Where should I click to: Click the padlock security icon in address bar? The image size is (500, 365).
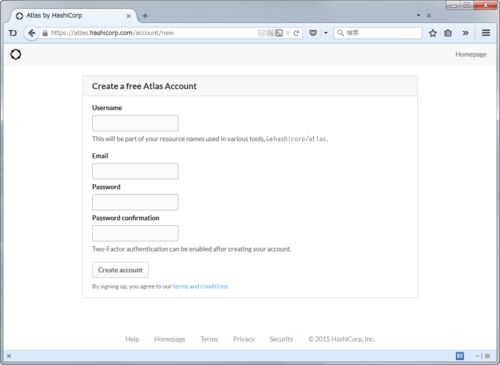(x=45, y=33)
